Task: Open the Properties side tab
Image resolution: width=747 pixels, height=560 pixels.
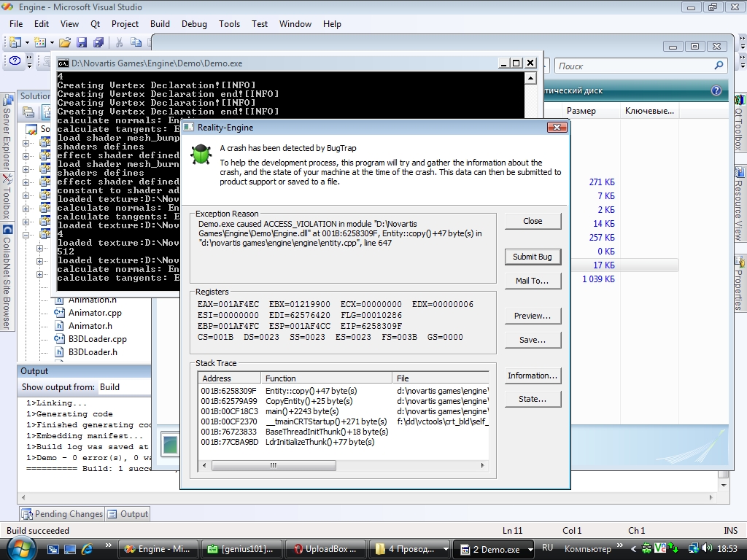Action: pyautogui.click(x=740, y=284)
